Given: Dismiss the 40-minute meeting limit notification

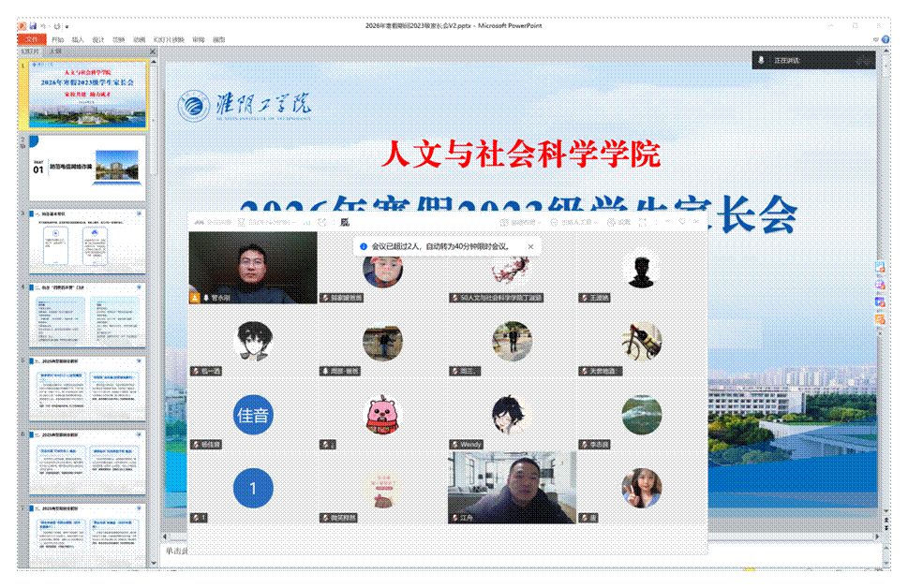Looking at the screenshot, I should click(529, 246).
